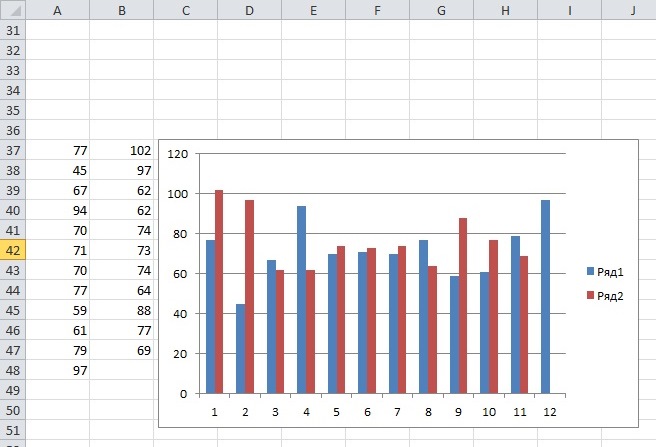Click the red bar for category 2
The width and height of the screenshot is (656, 447).
point(249,297)
